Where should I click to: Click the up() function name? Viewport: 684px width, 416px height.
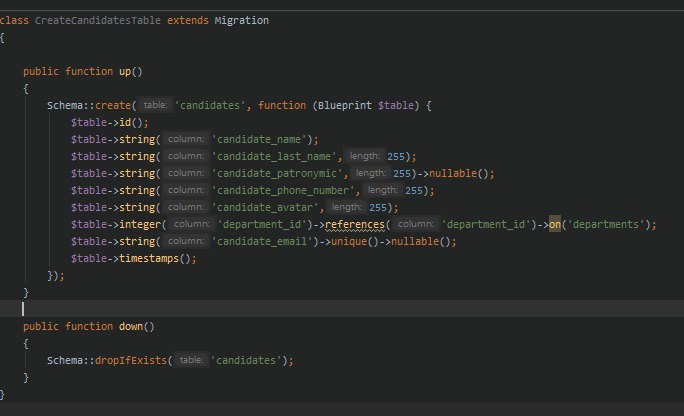125,72
